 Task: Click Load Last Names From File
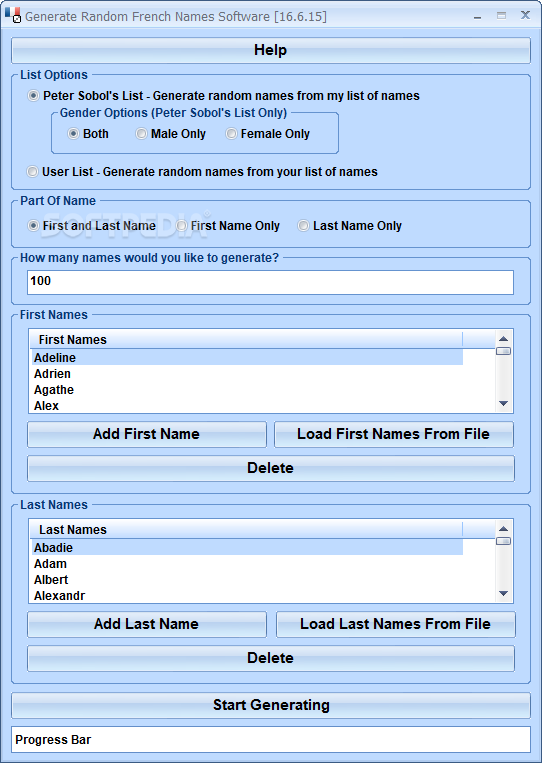[396, 624]
